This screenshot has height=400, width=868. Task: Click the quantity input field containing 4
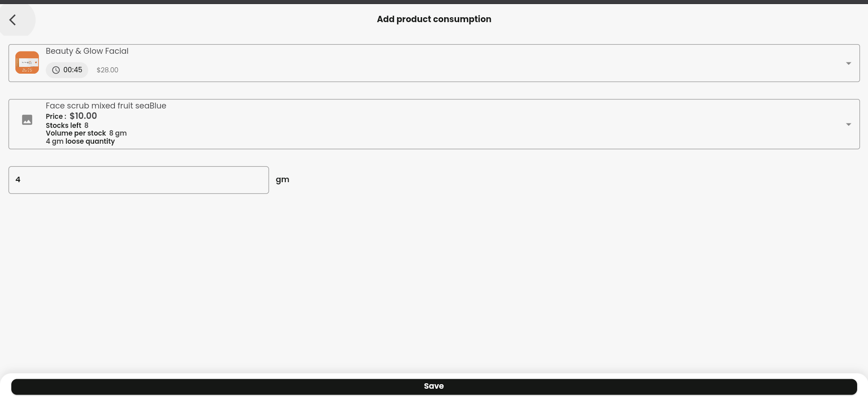click(x=138, y=180)
